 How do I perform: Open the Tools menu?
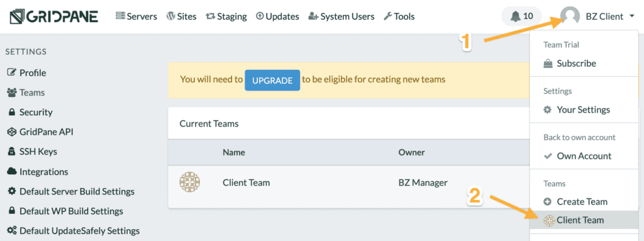click(x=399, y=16)
